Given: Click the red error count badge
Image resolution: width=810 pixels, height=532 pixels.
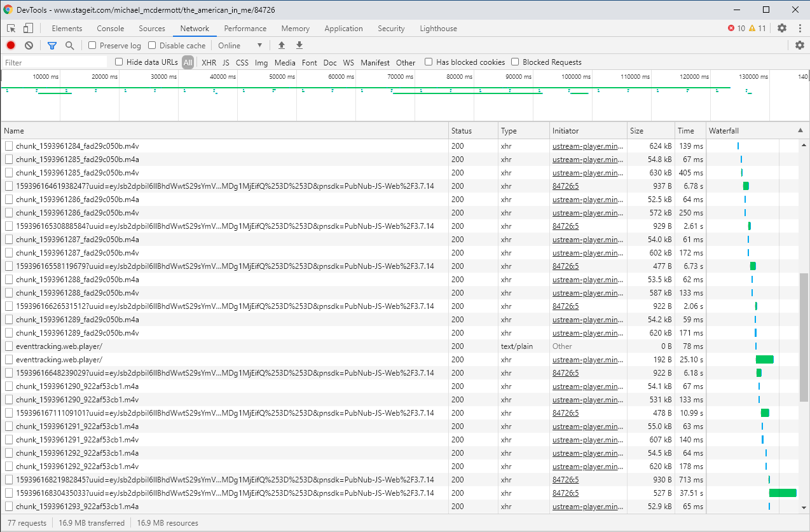Looking at the screenshot, I should point(736,28).
